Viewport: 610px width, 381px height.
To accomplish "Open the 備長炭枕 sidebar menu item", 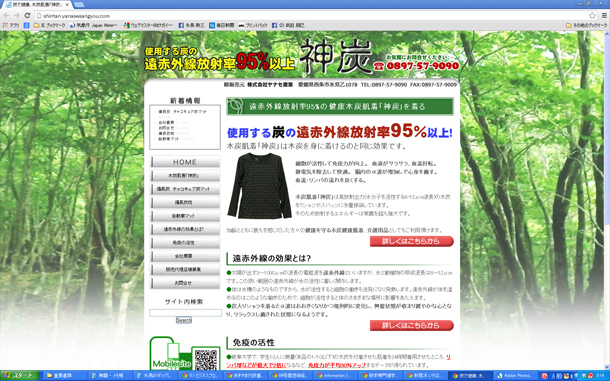I will 185,202.
